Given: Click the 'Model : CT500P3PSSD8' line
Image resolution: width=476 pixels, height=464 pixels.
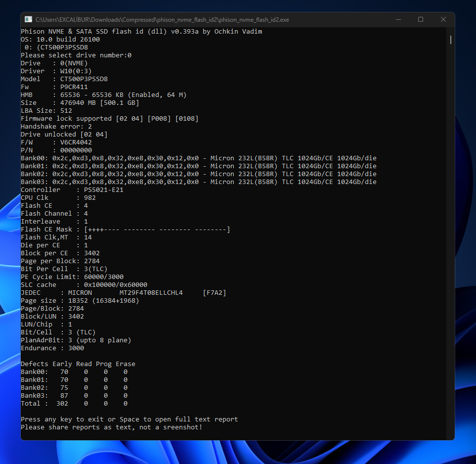Looking at the screenshot, I should pyautogui.click(x=64, y=79).
